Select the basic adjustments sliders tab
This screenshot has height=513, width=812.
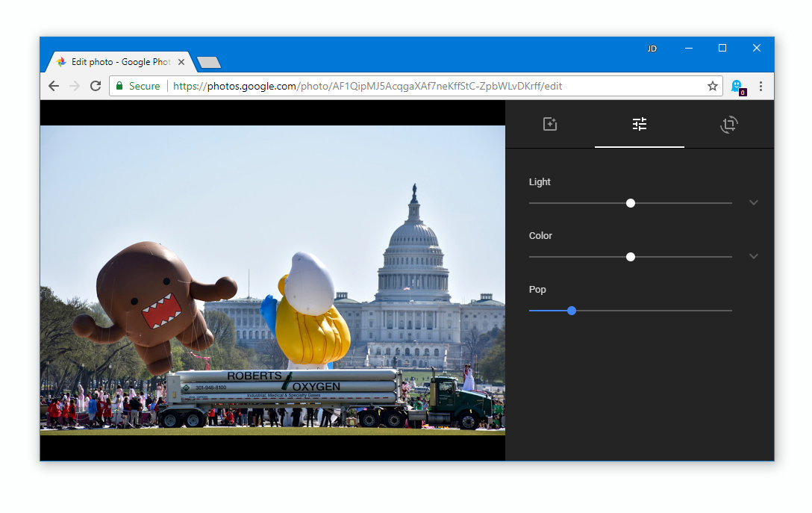pyautogui.click(x=639, y=124)
